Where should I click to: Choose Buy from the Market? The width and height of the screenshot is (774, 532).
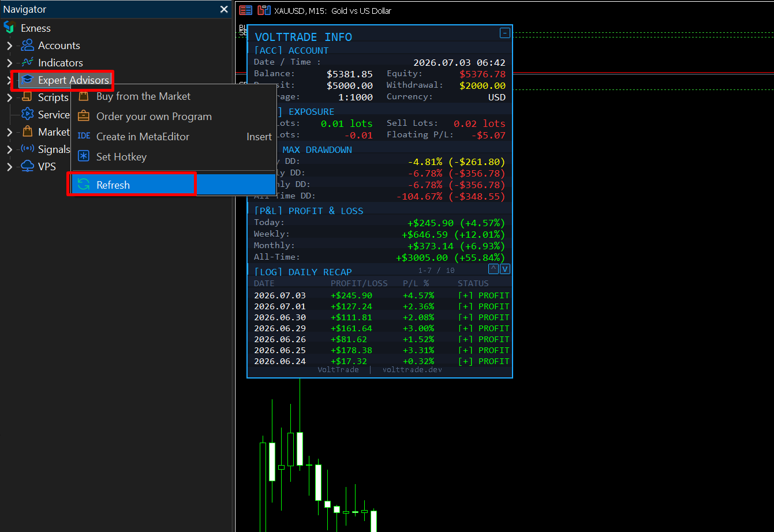tap(173, 96)
